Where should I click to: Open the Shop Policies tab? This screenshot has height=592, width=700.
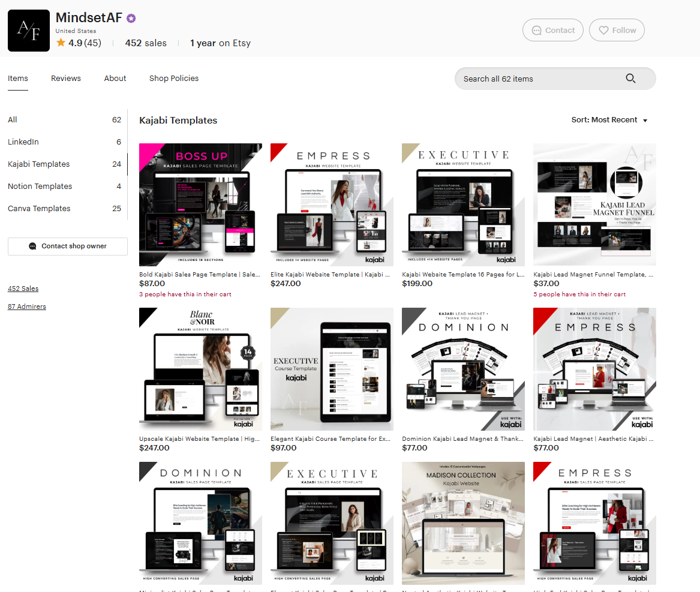[x=174, y=79]
